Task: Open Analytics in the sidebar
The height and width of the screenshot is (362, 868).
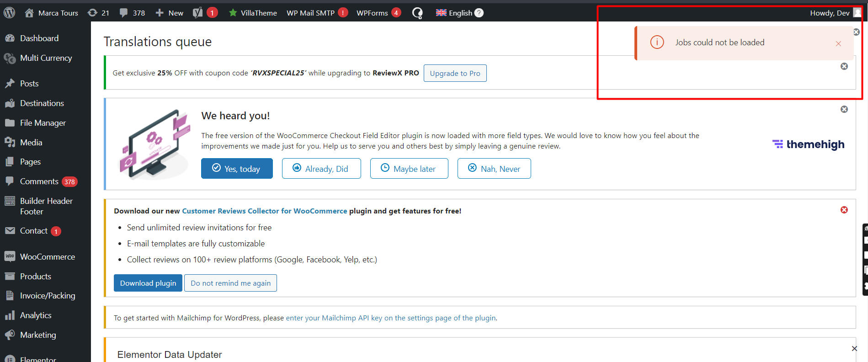Action: pyautogui.click(x=36, y=315)
